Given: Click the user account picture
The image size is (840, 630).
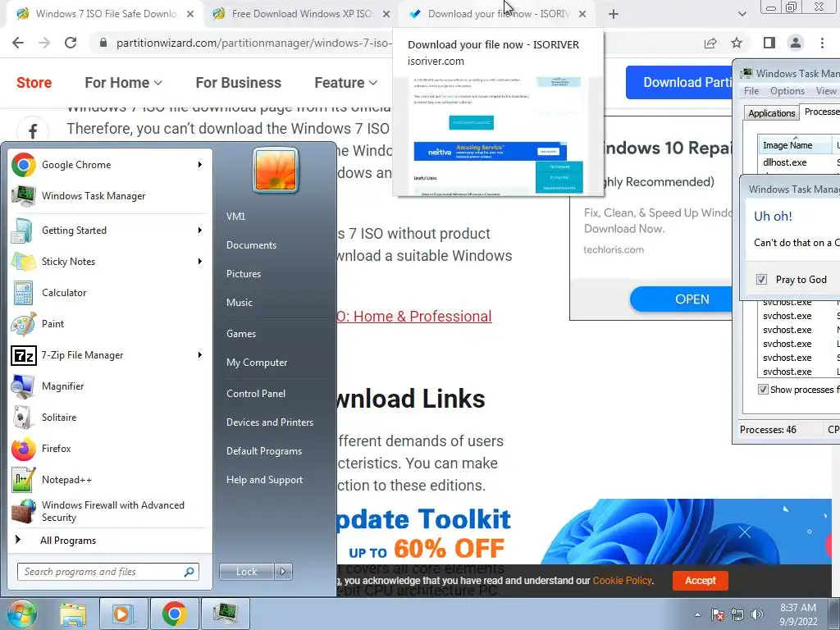Looking at the screenshot, I should click(x=276, y=170).
